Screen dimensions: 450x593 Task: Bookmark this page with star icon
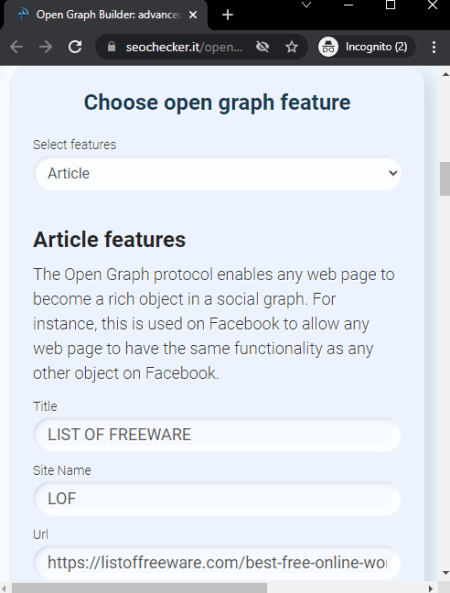pyautogui.click(x=292, y=47)
